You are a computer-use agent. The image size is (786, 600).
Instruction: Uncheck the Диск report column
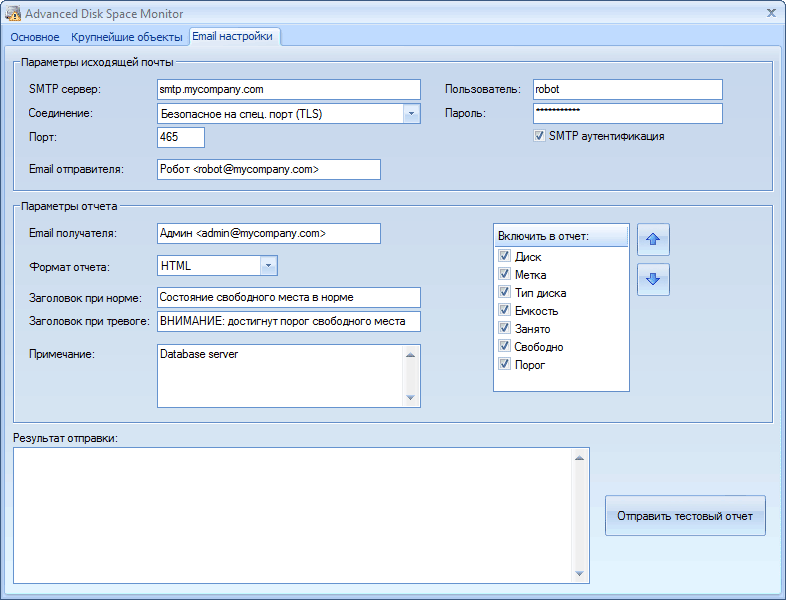[x=505, y=257]
